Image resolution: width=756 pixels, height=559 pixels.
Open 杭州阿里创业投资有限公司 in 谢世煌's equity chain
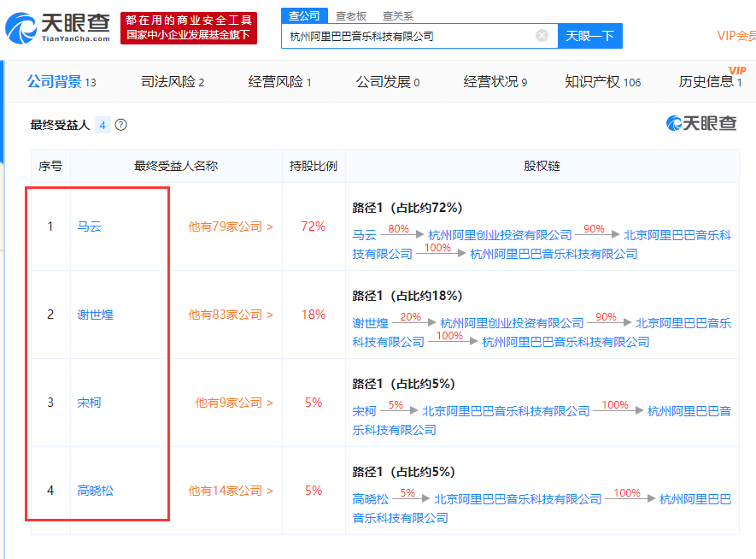pyautogui.click(x=512, y=323)
